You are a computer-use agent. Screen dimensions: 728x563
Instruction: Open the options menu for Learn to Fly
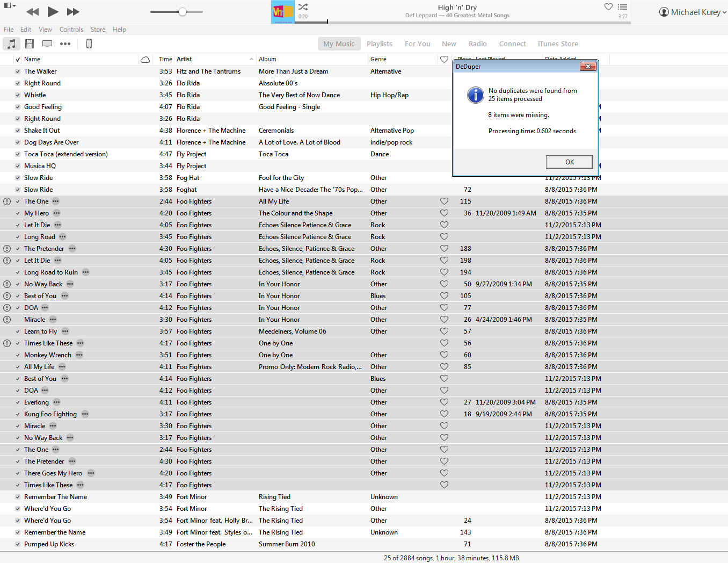[65, 331]
